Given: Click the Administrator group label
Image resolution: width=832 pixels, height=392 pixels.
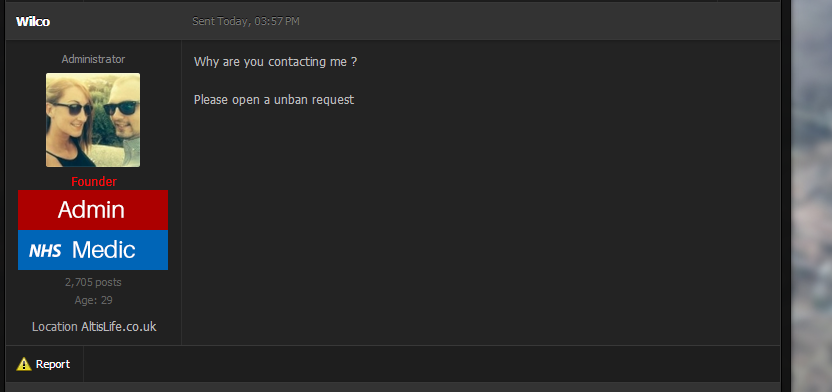Looking at the screenshot, I should (93, 59).
